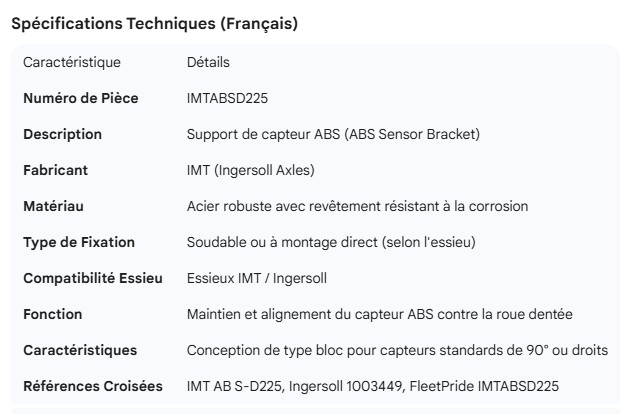631x414 pixels.
Task: Select the "Détails" column header
Action: coord(208,62)
